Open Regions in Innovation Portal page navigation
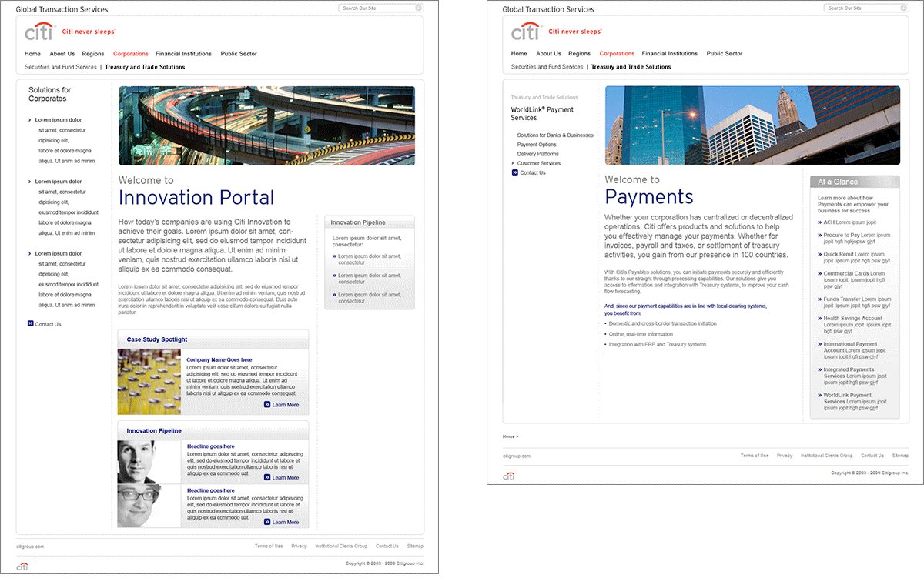Screen dimensions: 924x585 coord(93,54)
